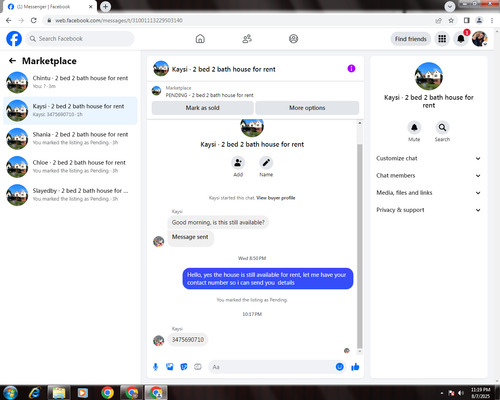Choose a GIF icon
Screen dimensions: 500x400
198,367
